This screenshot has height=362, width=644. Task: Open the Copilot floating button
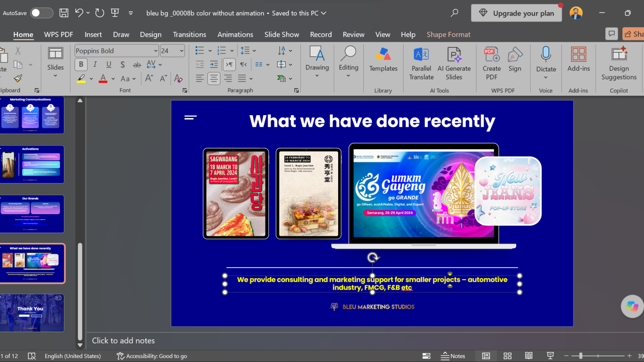tap(632, 306)
